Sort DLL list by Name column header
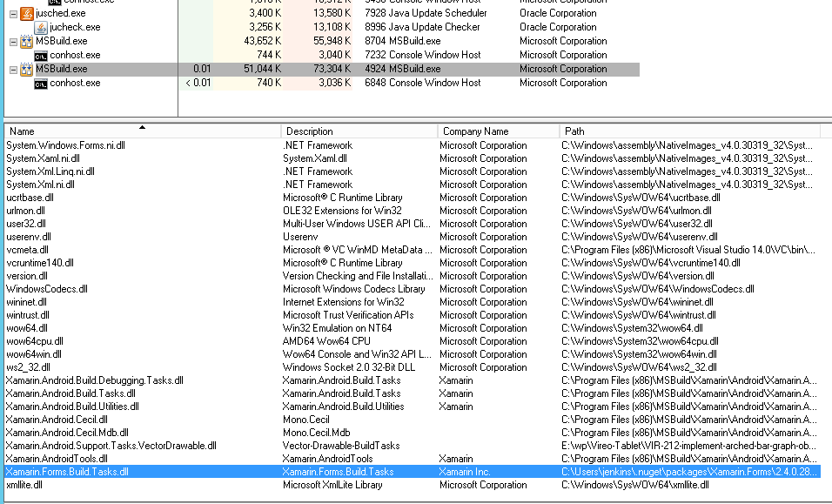Viewport: 832px width, 504px height. click(x=143, y=131)
